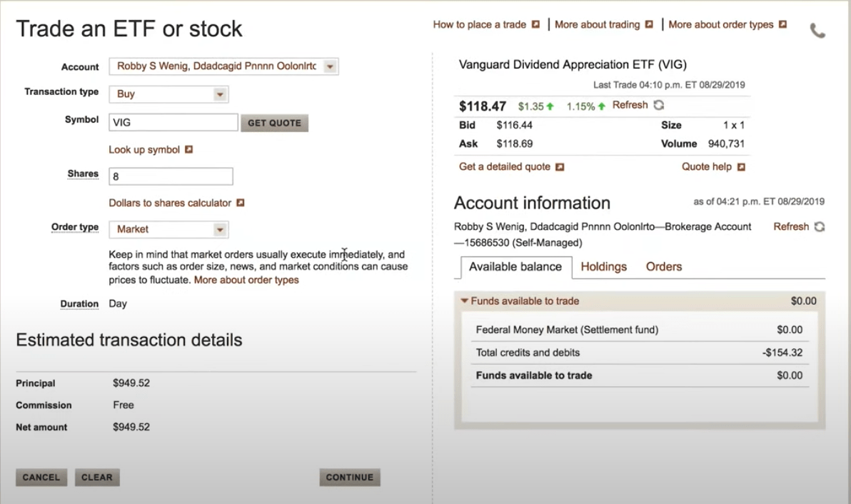Switch to the Holdings tab
The image size is (851, 504).
tap(603, 266)
